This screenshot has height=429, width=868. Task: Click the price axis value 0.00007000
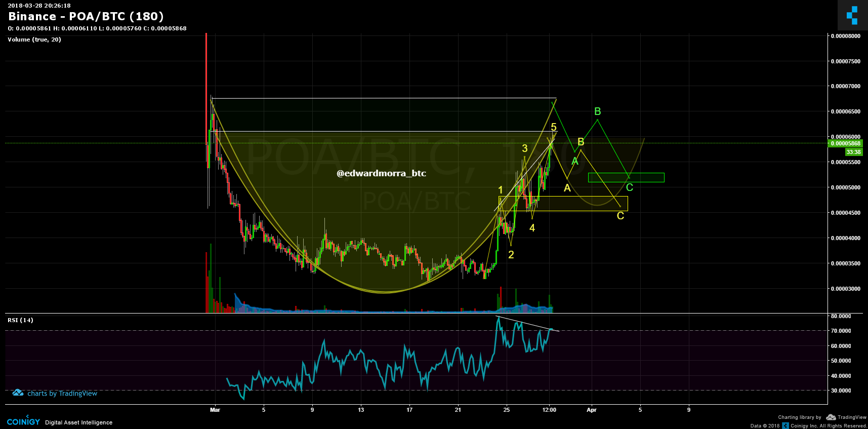click(845, 86)
